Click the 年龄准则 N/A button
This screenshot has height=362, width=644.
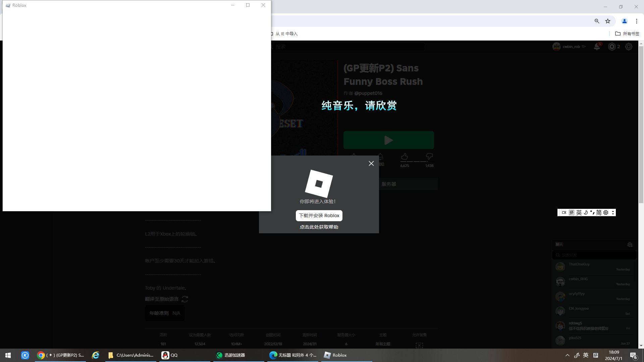(x=165, y=313)
